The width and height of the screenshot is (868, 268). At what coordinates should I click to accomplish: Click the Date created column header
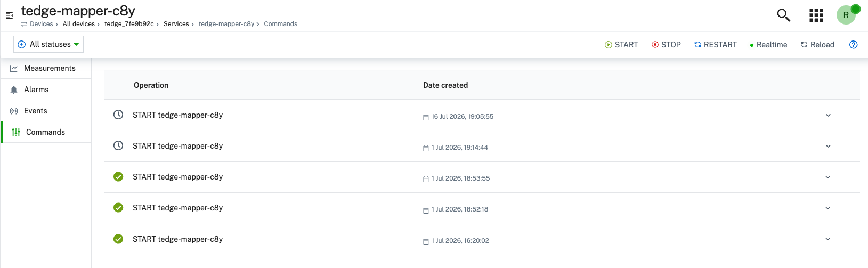coord(445,85)
